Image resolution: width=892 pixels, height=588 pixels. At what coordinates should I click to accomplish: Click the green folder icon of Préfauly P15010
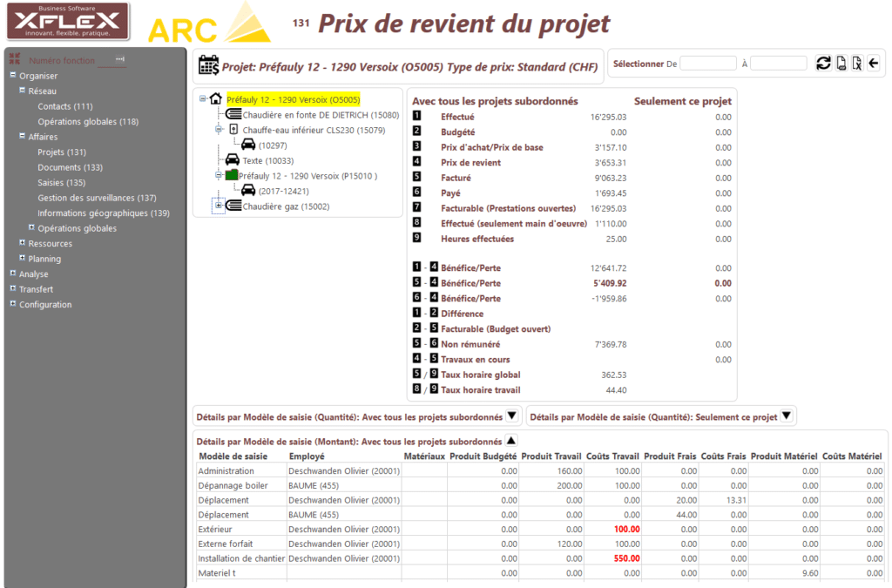pos(231,175)
